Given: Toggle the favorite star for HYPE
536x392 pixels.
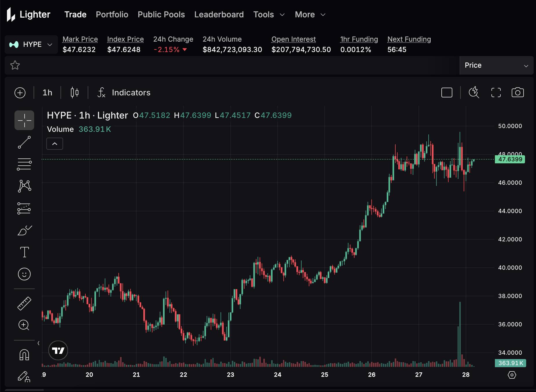Looking at the screenshot, I should 15,65.
